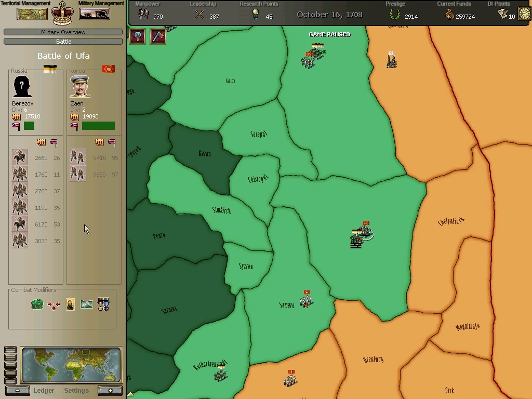Click the Leadership crossed swords icon
The height and width of the screenshot is (399, 532).
(x=199, y=15)
